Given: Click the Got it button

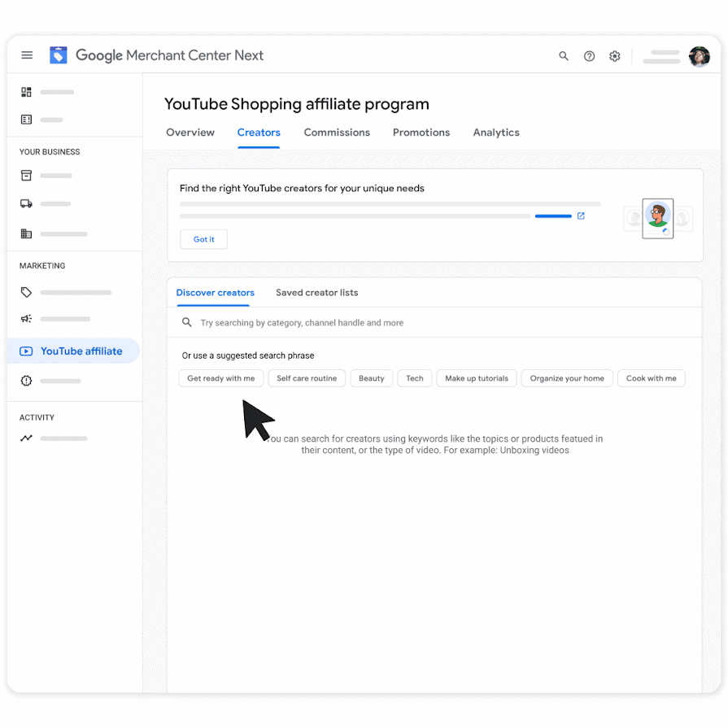Looking at the screenshot, I should click(x=204, y=240).
